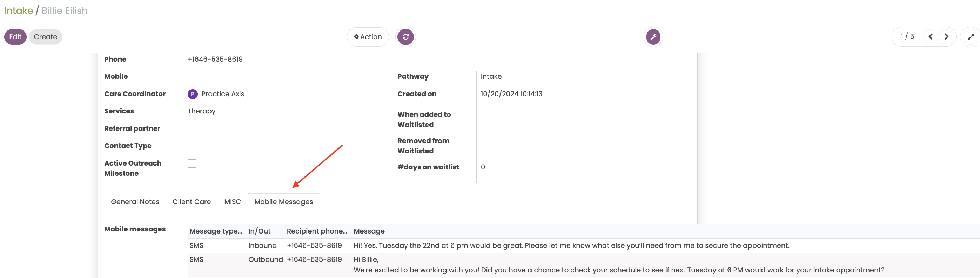Open the Intake breadcrumb link

[x=19, y=11]
